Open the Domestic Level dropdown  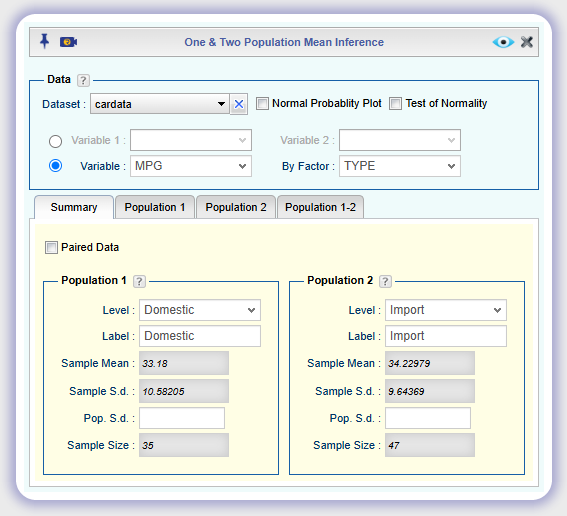[x=200, y=310]
